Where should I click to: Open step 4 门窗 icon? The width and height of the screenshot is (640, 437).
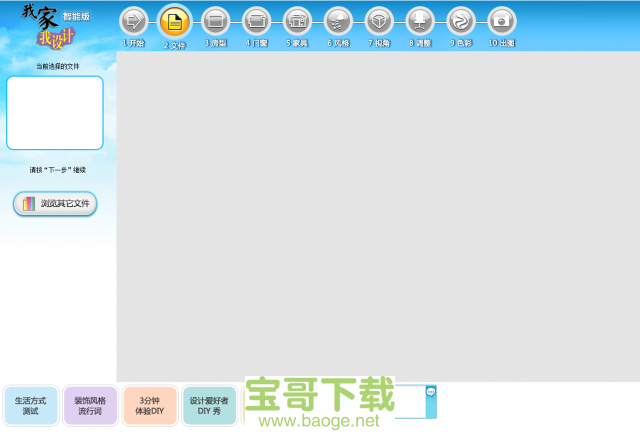[x=256, y=21]
